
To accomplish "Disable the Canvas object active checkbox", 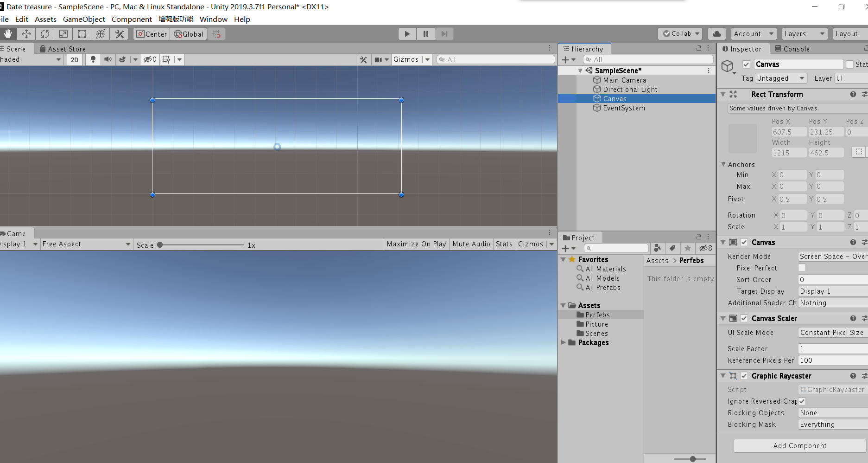I will pos(746,64).
